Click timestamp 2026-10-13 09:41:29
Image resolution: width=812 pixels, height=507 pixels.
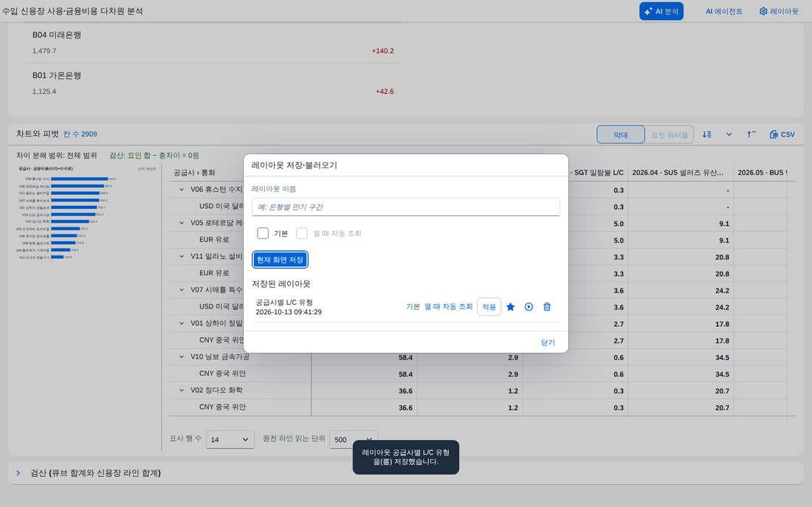(289, 312)
